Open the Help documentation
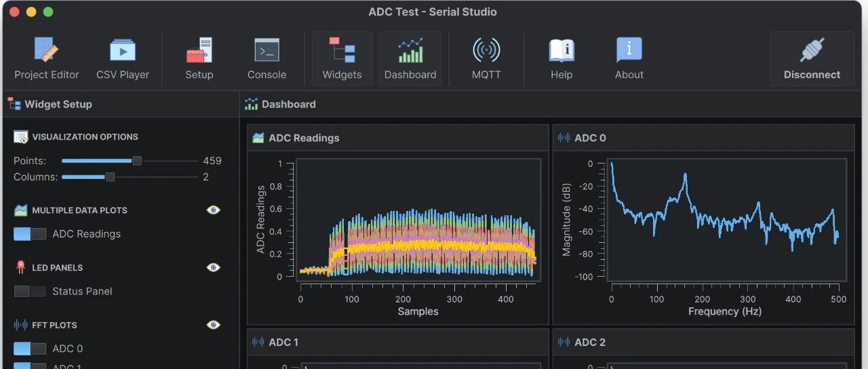The width and height of the screenshot is (868, 369). [x=561, y=58]
